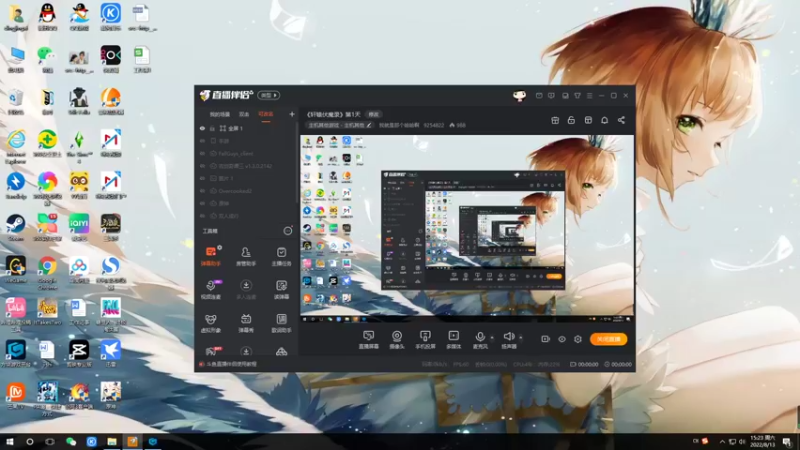The image size is (800, 450).
Task: Click the share icon above preview
Action: click(x=621, y=120)
